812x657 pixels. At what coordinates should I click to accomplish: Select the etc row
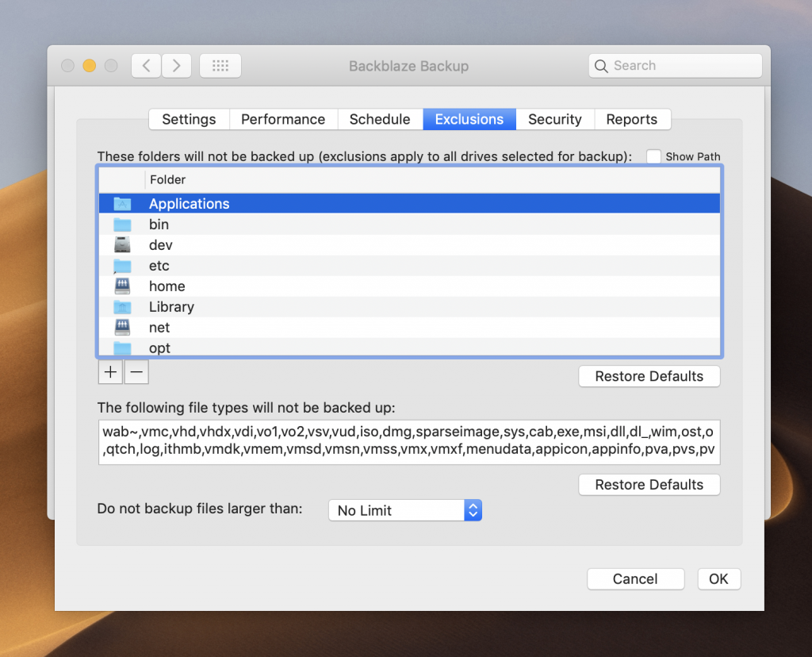pyautogui.click(x=409, y=266)
